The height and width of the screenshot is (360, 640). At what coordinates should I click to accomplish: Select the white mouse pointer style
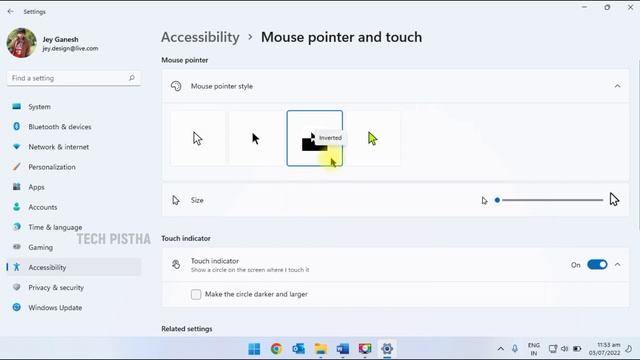(x=198, y=138)
